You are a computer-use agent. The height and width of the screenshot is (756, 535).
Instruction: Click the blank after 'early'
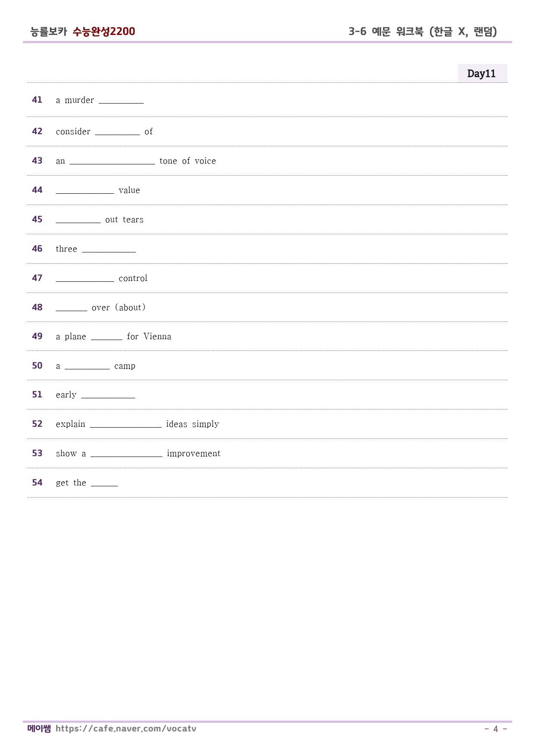(108, 397)
